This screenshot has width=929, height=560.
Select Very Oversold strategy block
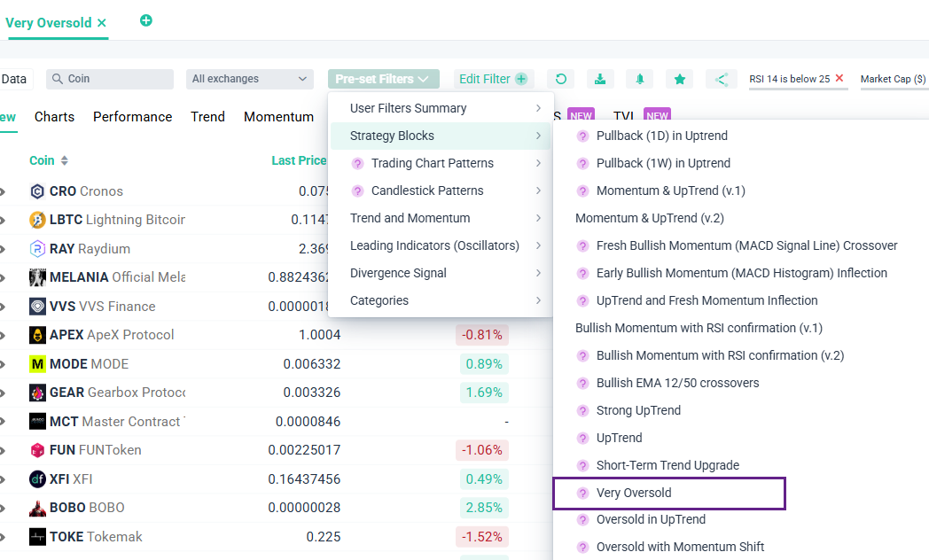pos(634,493)
